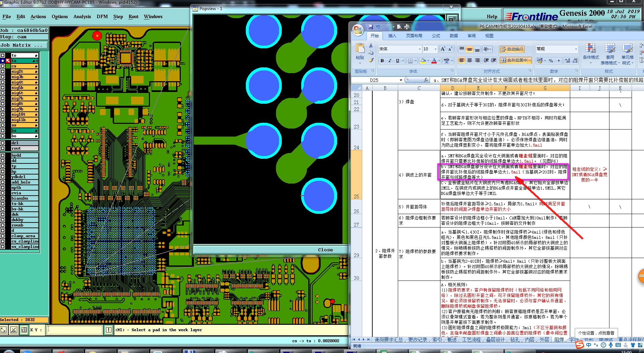644x353 pixels.
Task: Open the number format dropdown showing 常规
Action: tap(576, 49)
